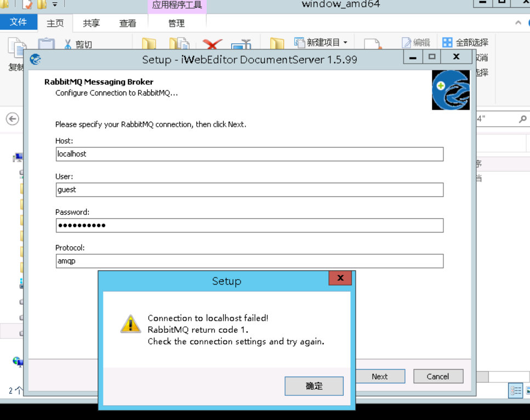The image size is (530, 420).
Task: Click the search magnifier icon in Explorer
Action: click(522, 119)
